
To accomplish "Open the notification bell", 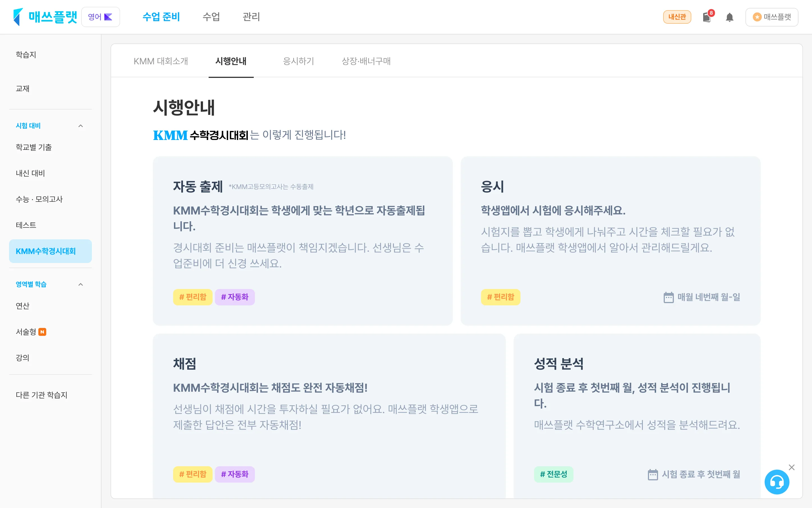I will [x=729, y=17].
